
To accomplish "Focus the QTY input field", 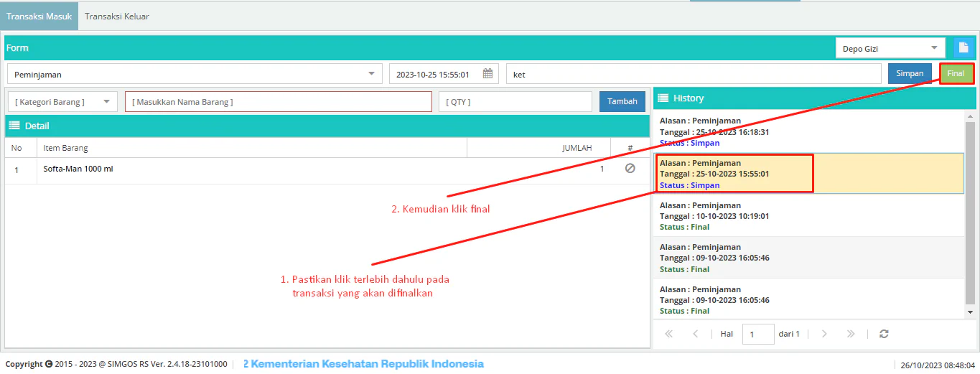I will 515,102.
